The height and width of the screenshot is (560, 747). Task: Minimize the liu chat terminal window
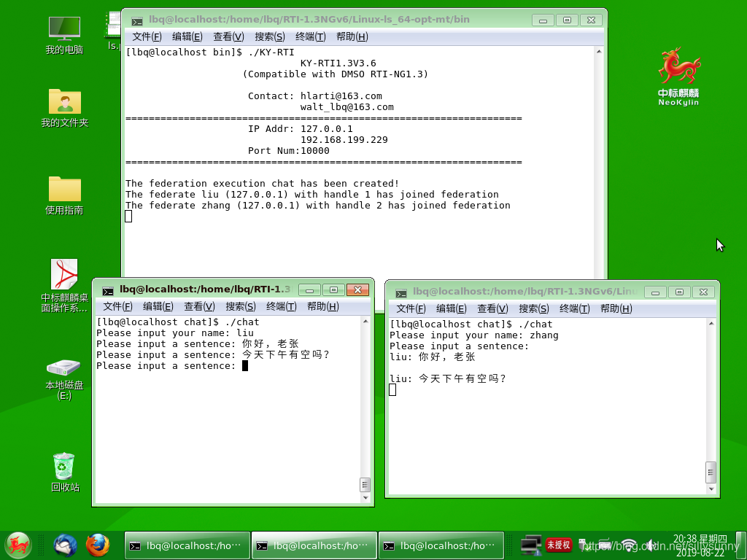pyautogui.click(x=309, y=289)
